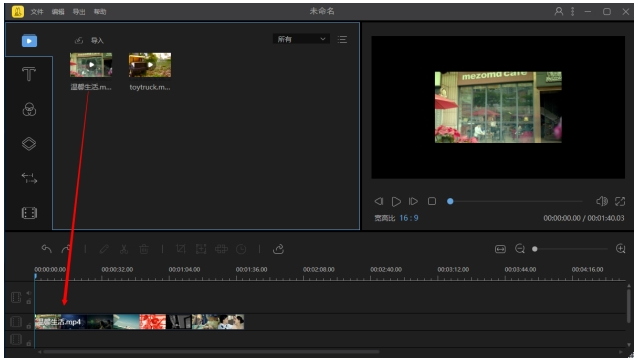Click the Undo arrow in timeline toolbar

(x=46, y=249)
